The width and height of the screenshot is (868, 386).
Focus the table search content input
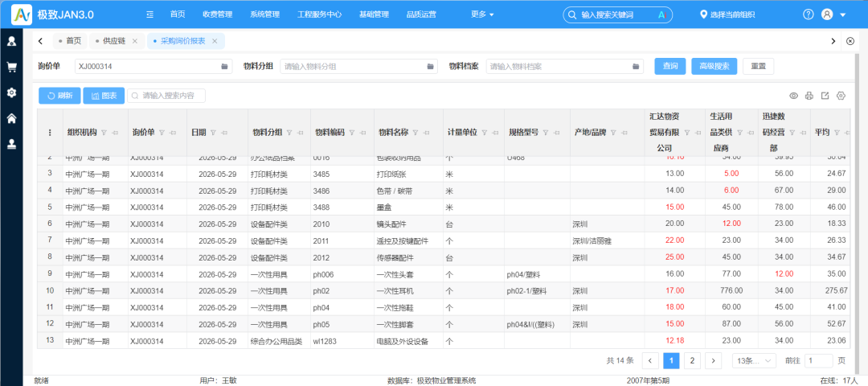tap(166, 96)
